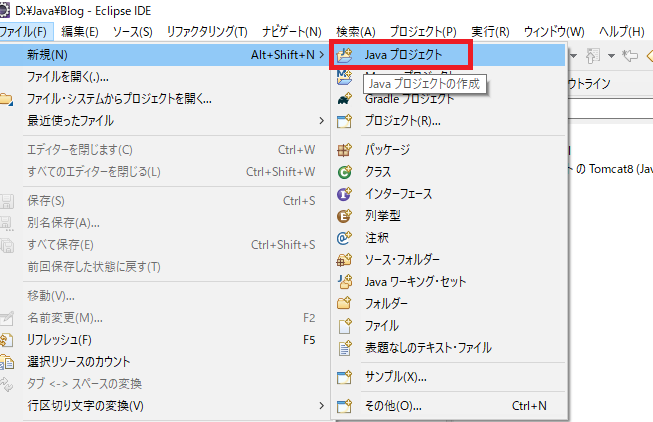Click the convert icon beside タブ <-> スペースの変換
This screenshot has height=422, width=653.
tap(7, 384)
